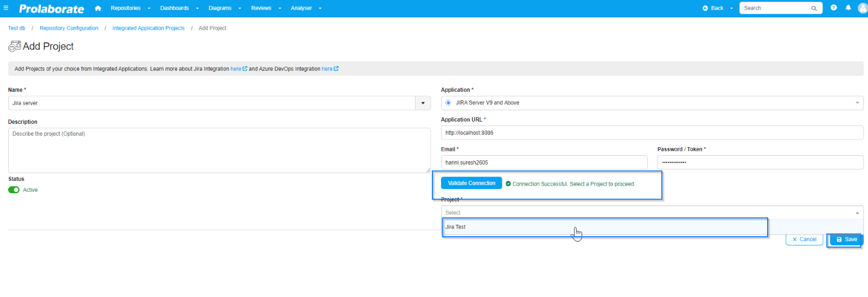Viewport: 868px width, 297px height.
Task: Click the Add Project heading icon
Action: pos(15,46)
